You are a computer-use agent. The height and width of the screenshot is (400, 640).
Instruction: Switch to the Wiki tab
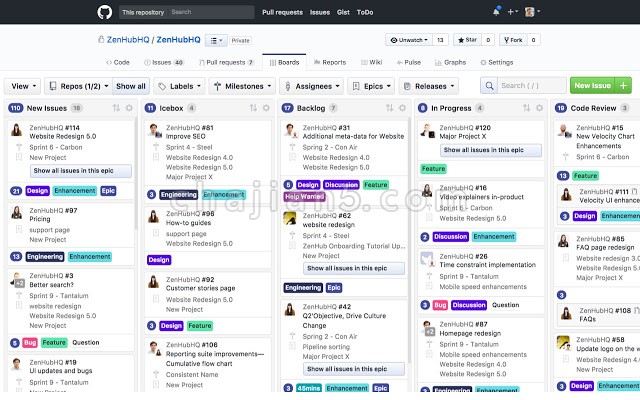(371, 62)
